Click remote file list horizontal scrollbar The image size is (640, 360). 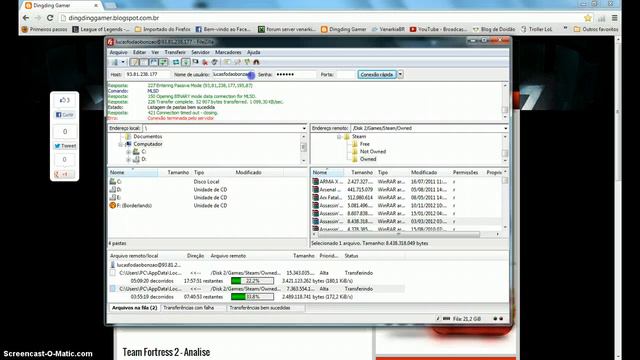click(398, 234)
